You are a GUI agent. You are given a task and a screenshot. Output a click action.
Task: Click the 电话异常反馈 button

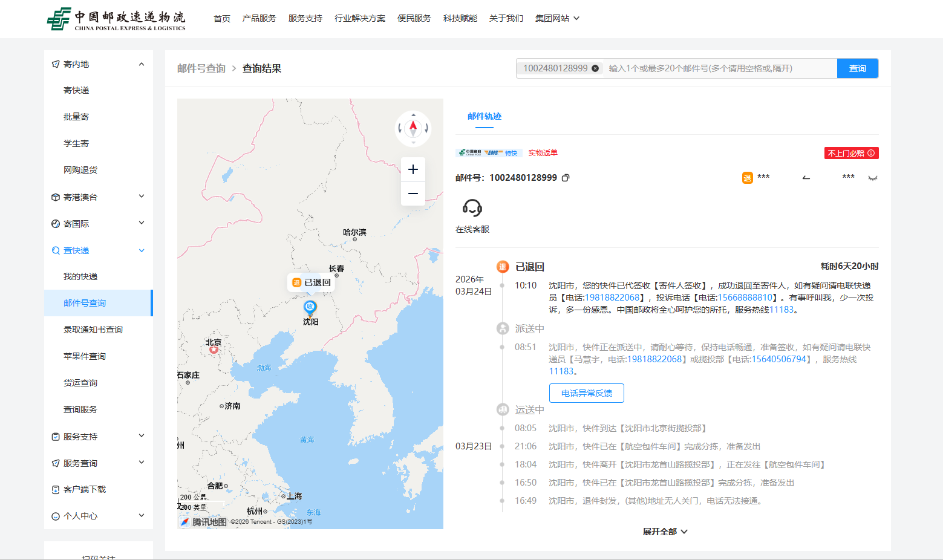coord(586,393)
